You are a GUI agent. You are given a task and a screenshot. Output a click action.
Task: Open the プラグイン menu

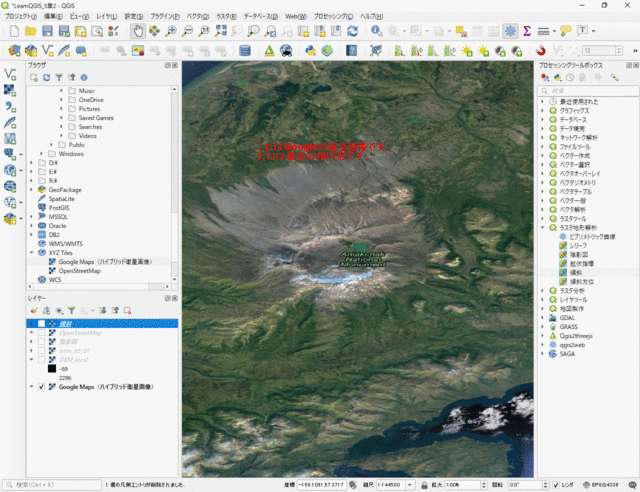point(164,16)
